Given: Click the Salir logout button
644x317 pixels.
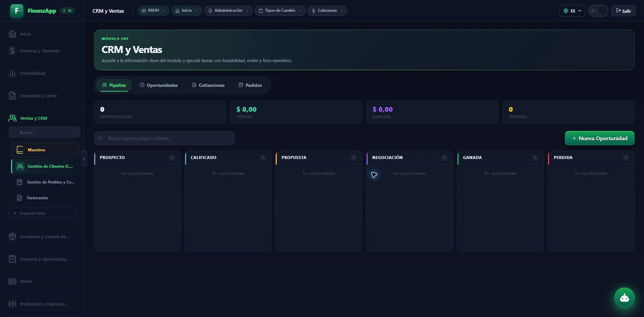Looking at the screenshot, I should pyautogui.click(x=623, y=11).
